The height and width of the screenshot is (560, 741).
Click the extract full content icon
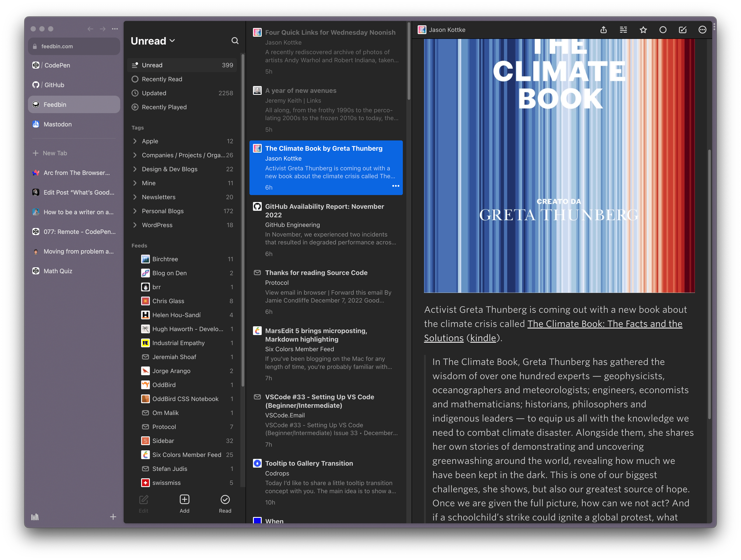pyautogui.click(x=623, y=30)
